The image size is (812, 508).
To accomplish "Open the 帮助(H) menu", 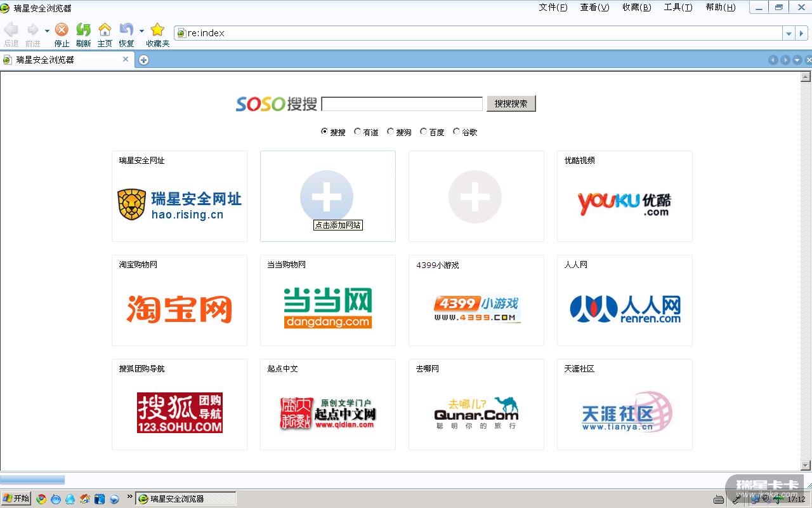I will tap(721, 8).
